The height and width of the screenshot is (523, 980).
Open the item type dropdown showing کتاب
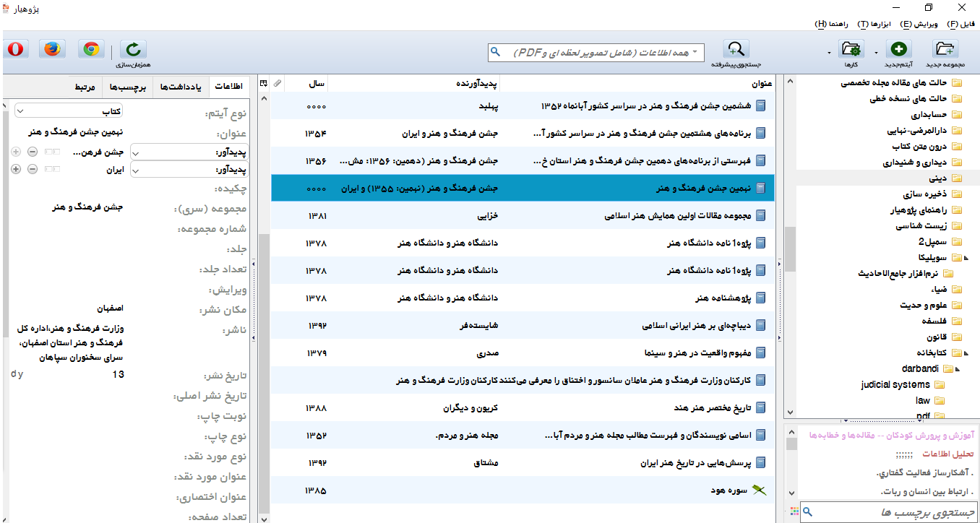click(x=69, y=111)
